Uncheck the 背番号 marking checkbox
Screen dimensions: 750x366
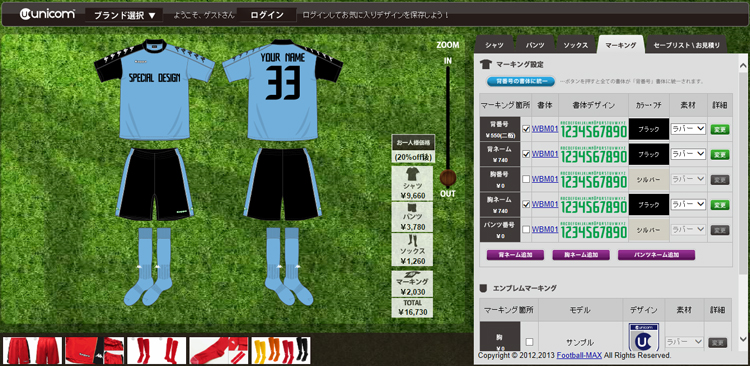(526, 129)
